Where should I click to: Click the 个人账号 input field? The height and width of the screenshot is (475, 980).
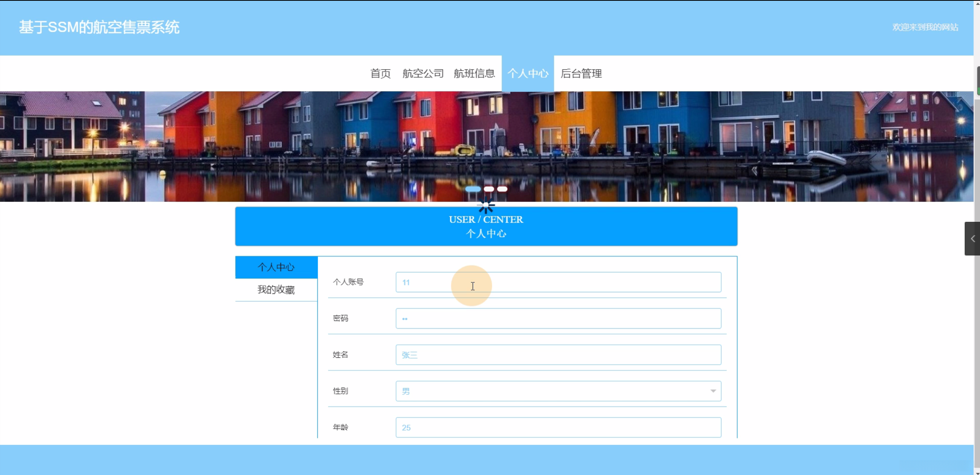[558, 282]
